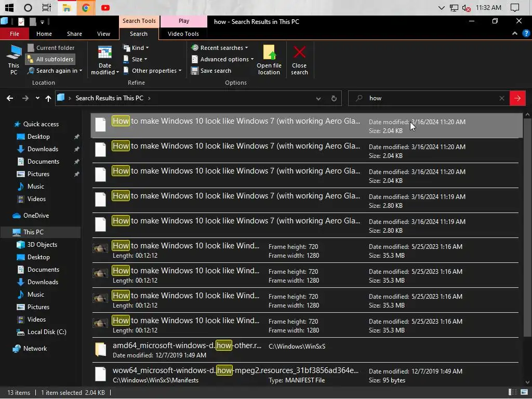Open Windows Start menu

tap(9, 7)
